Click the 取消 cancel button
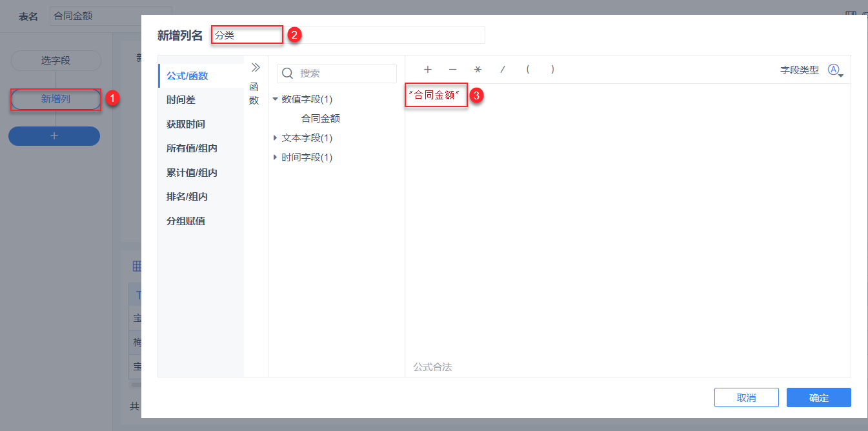The width and height of the screenshot is (868, 431). [747, 397]
